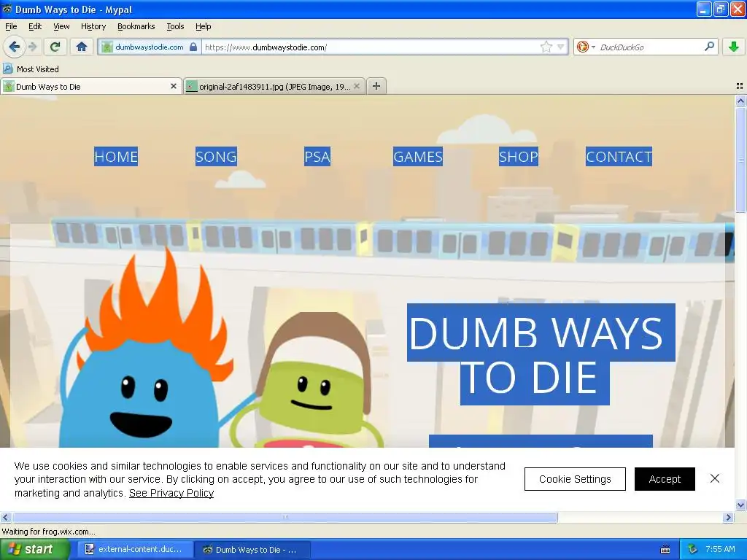Screen dimensions: 747x560
Task: Click in the address bar URL field
Action: click(x=370, y=47)
